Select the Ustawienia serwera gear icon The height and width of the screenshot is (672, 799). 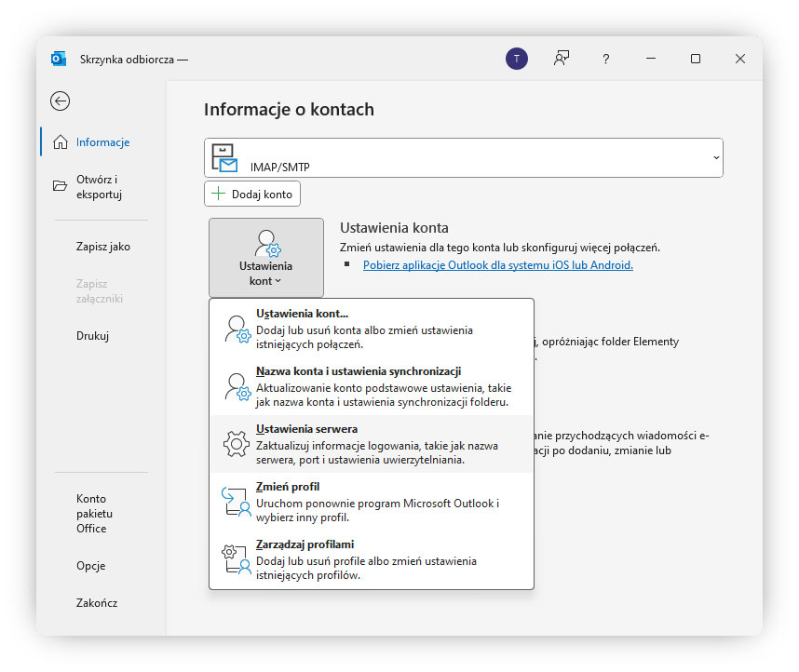coord(236,443)
